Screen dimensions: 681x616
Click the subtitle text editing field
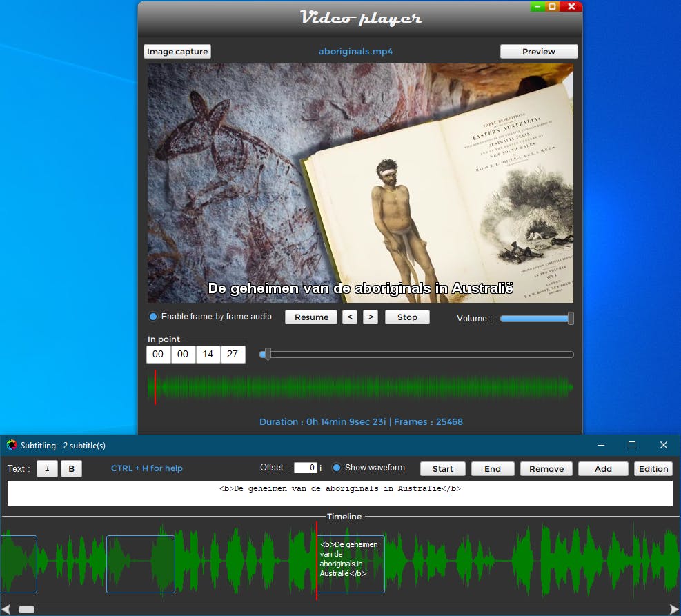click(x=340, y=493)
